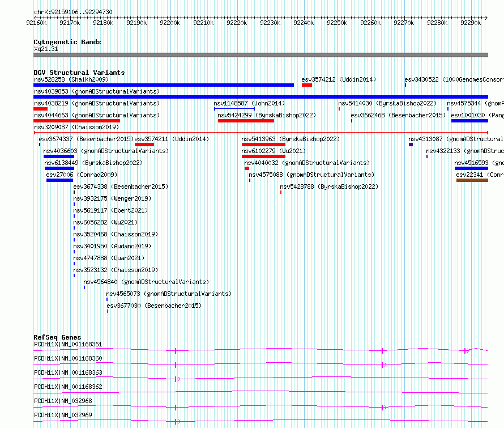The image size is (504, 428).
Task: Click nsv4747888 (Quan2021) label
Action: point(109,258)
